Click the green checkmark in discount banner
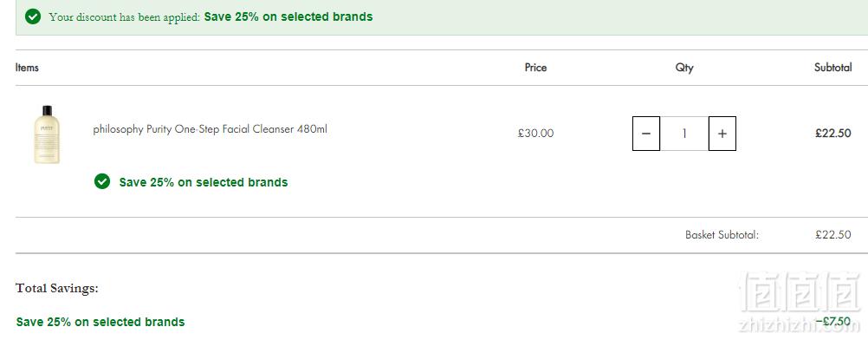Image resolution: width=868 pixels, height=340 pixels. (33, 17)
